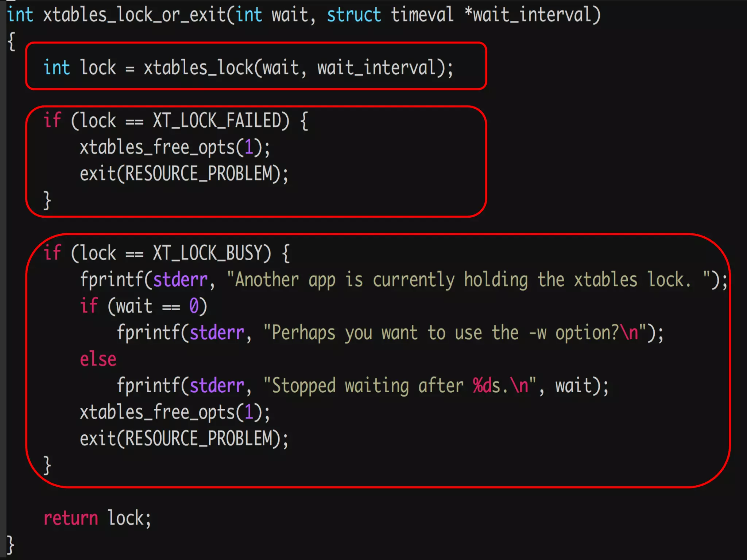Click the 'if (wait == 0)' condition
Viewport: 747px width, 560px height.
coord(143,306)
